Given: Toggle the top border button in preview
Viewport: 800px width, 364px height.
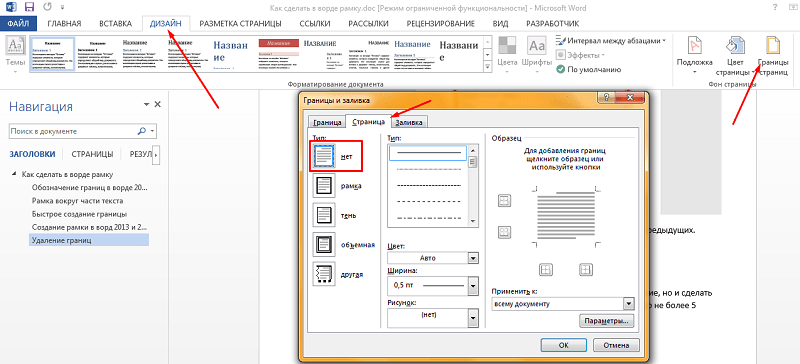Looking at the screenshot, I should pos(504,201).
